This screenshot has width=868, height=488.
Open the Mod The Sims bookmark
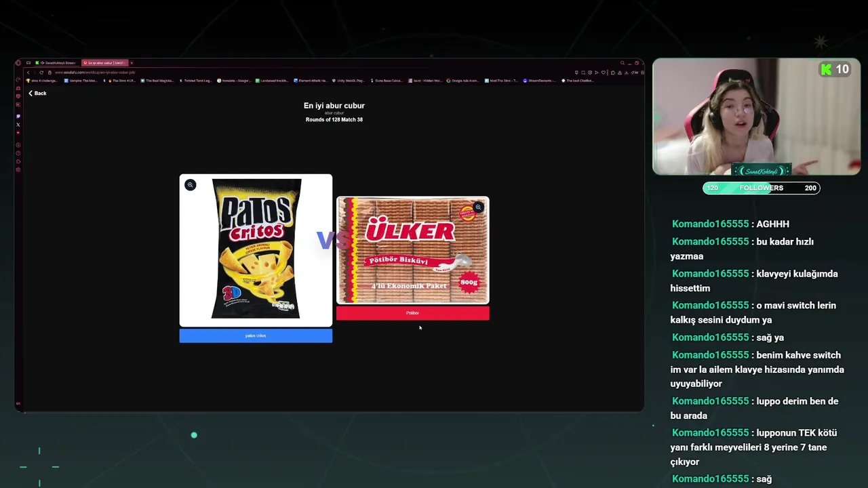point(502,81)
